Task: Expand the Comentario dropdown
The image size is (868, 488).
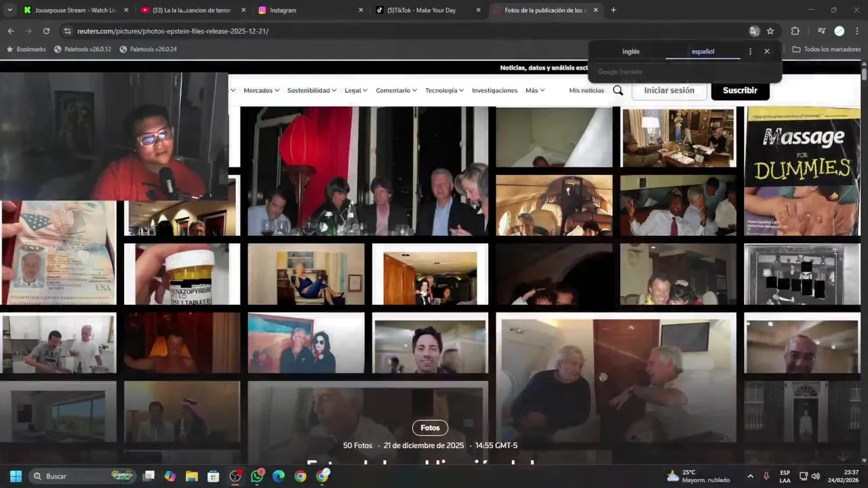Action: pyautogui.click(x=397, y=90)
